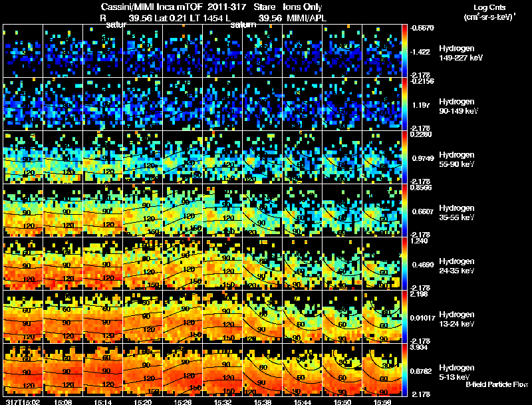Click the '15:26' time axis label
532x405 pixels.
coord(182,402)
